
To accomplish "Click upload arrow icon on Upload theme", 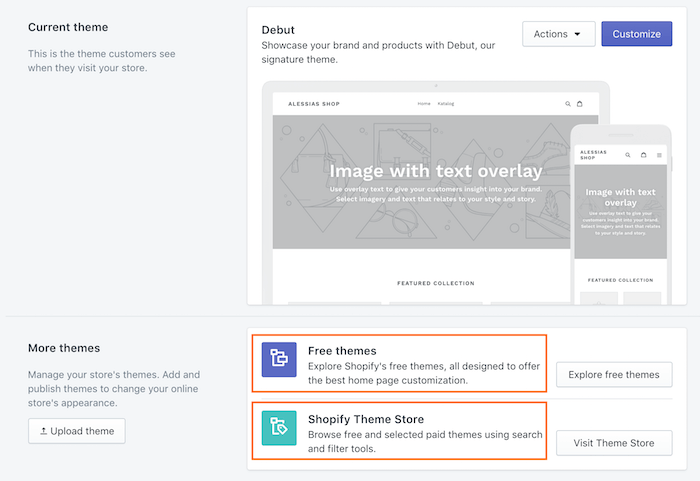I will coord(43,431).
